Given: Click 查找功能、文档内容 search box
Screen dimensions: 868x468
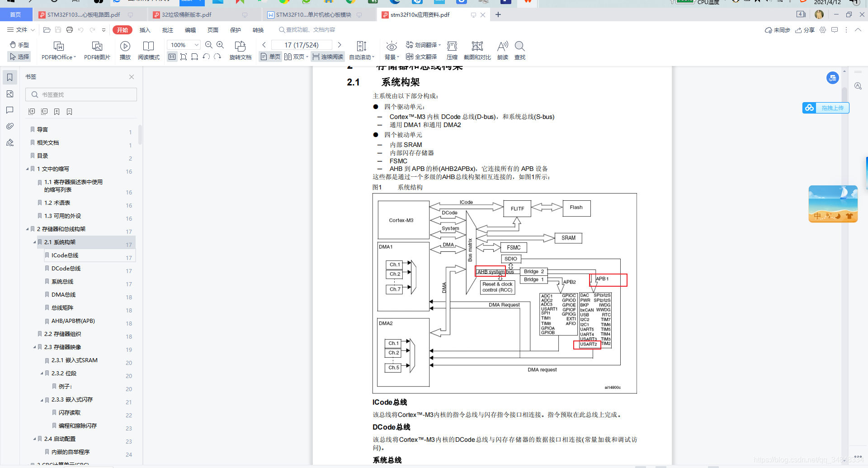Looking at the screenshot, I should 307,30.
